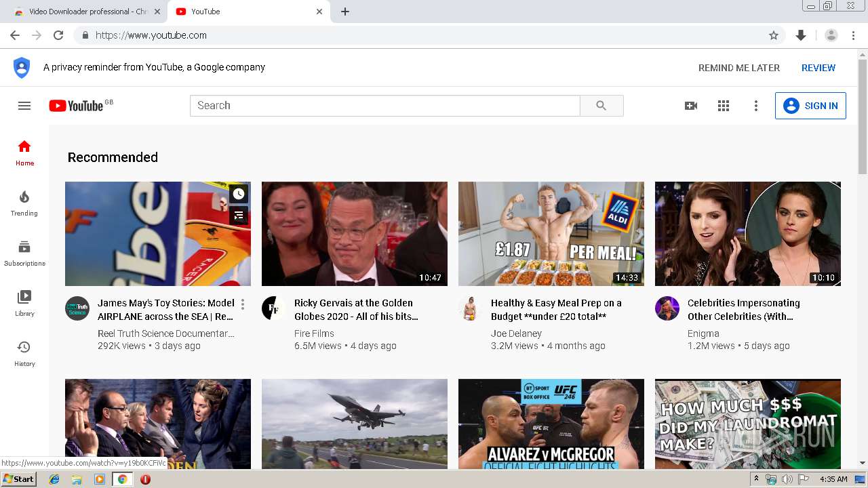Open James May video options menu

click(243, 304)
